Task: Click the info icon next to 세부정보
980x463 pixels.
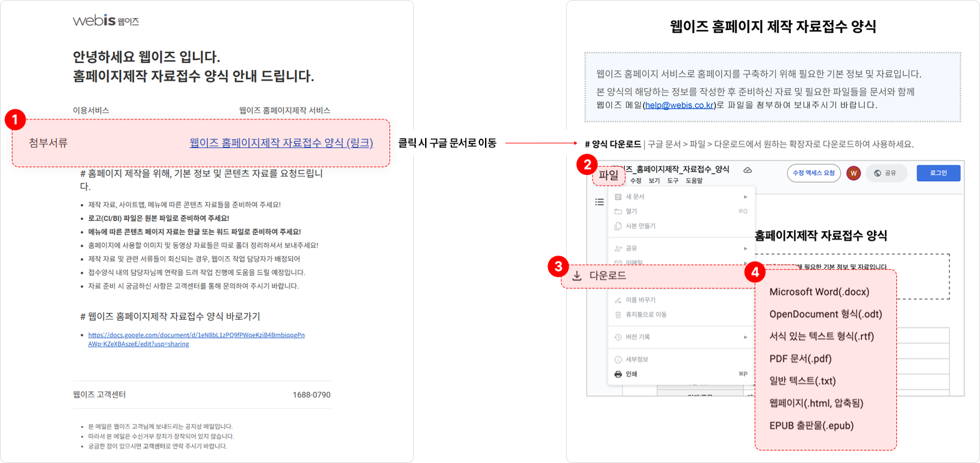Action: (618, 359)
